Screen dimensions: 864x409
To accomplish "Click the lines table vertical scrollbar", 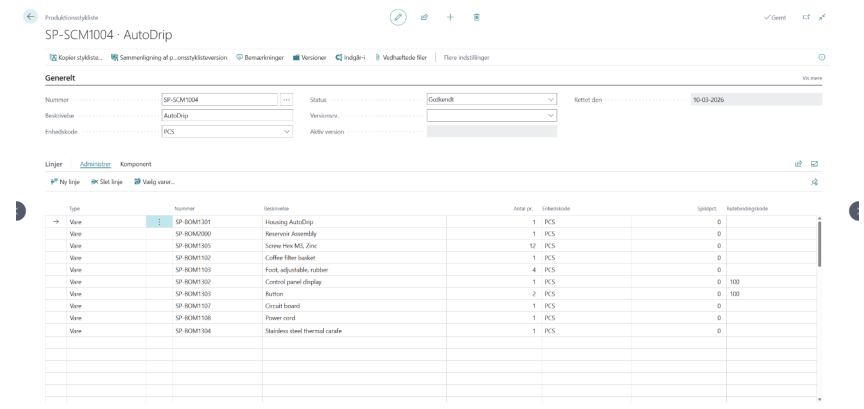I will coord(819,244).
